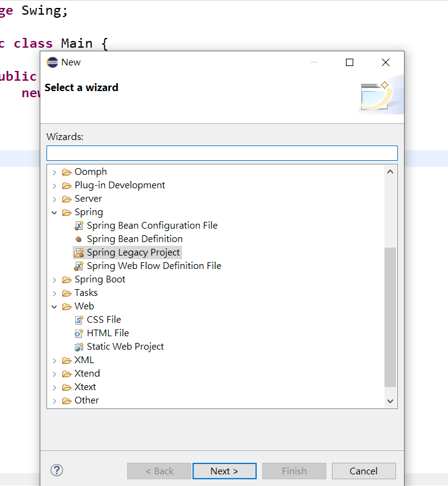Click the Static Web Project globe icon
The height and width of the screenshot is (486, 448).
tap(79, 347)
